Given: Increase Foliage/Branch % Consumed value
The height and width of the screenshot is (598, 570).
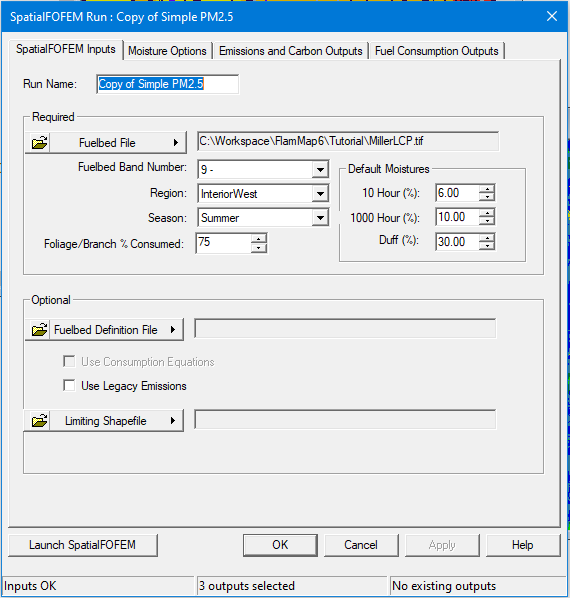Looking at the screenshot, I should [259, 239].
